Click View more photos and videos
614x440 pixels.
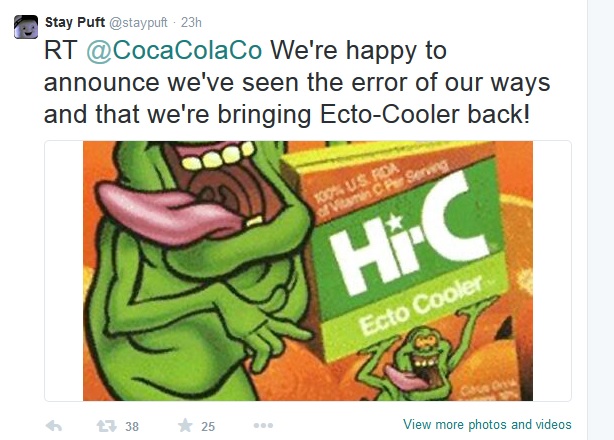[487, 424]
